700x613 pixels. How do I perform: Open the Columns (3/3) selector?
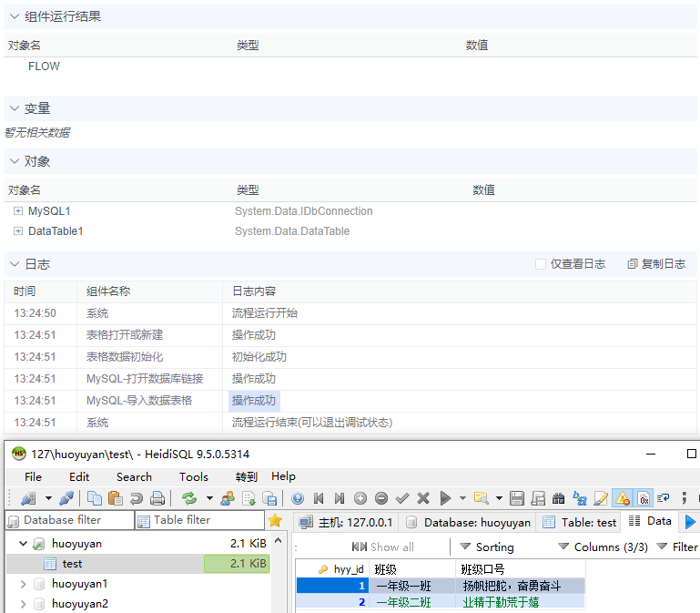pyautogui.click(x=604, y=547)
